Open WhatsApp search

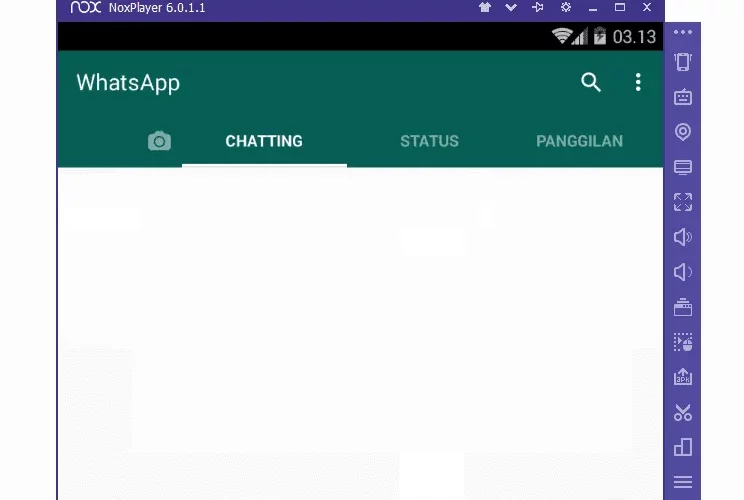point(591,82)
